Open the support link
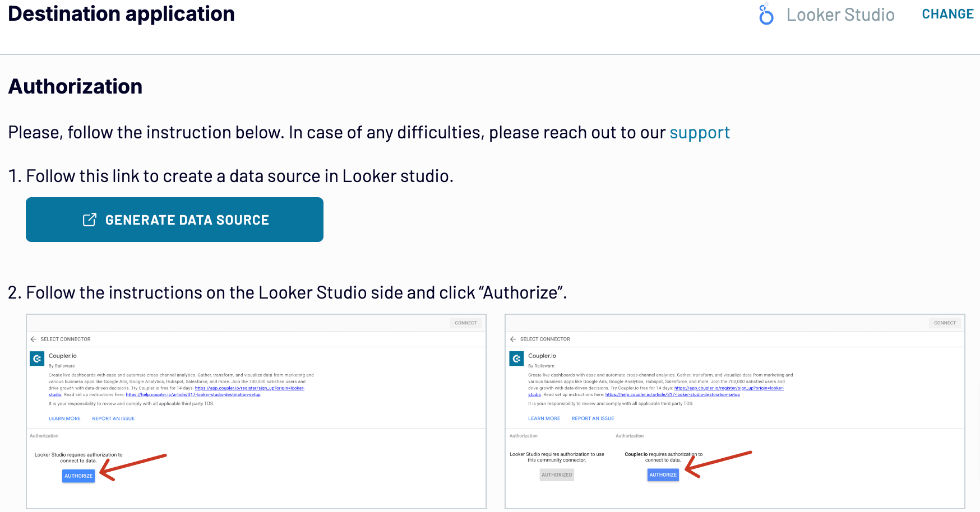The height and width of the screenshot is (512, 980). coord(699,133)
